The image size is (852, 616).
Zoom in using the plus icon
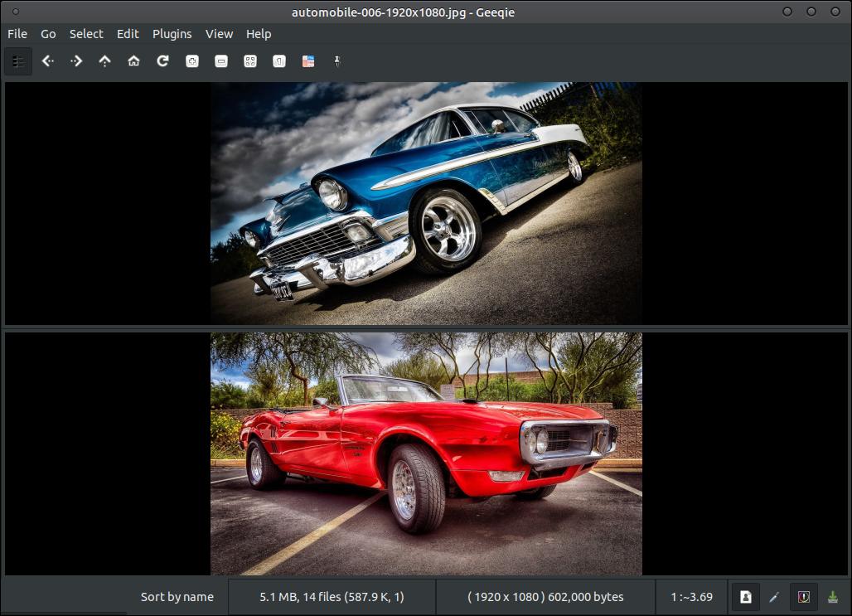pyautogui.click(x=192, y=61)
